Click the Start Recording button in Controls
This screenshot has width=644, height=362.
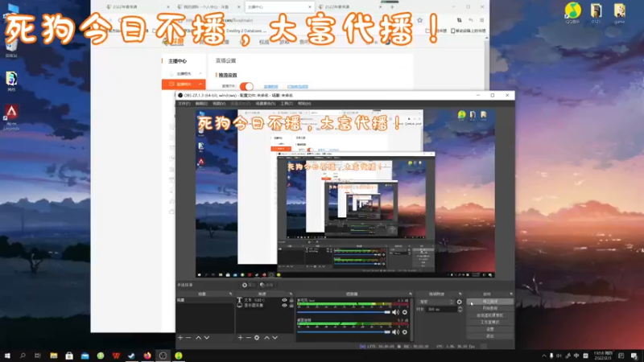click(489, 308)
